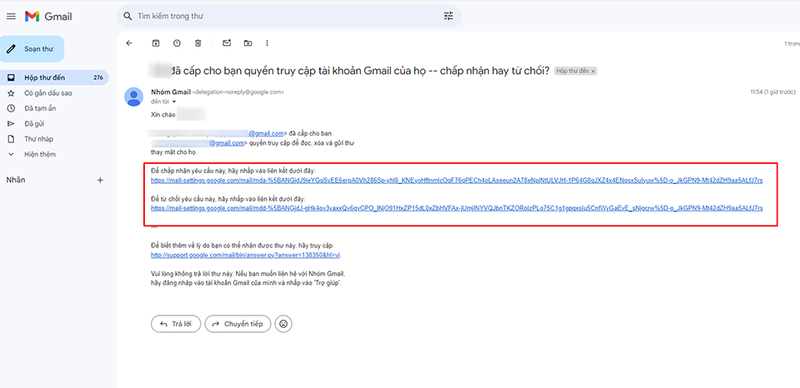This screenshot has height=388, width=800.
Task: Click sender name 'Nhóm Gmail'
Action: [x=171, y=92]
